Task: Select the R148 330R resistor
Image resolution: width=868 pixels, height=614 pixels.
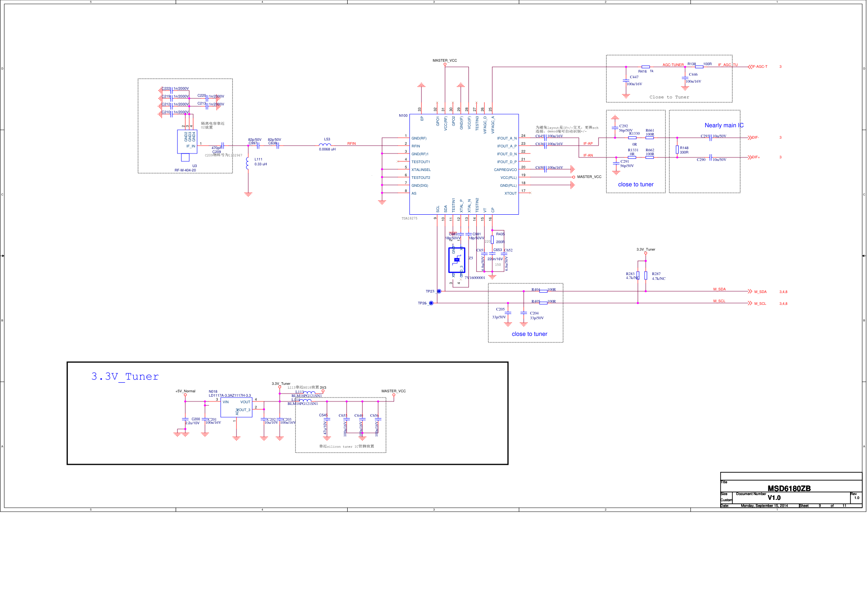Action: click(677, 150)
